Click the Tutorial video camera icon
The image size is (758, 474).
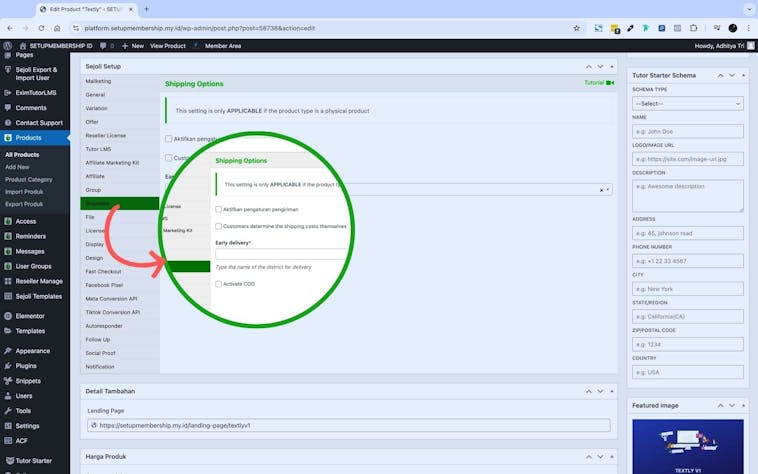(610, 83)
